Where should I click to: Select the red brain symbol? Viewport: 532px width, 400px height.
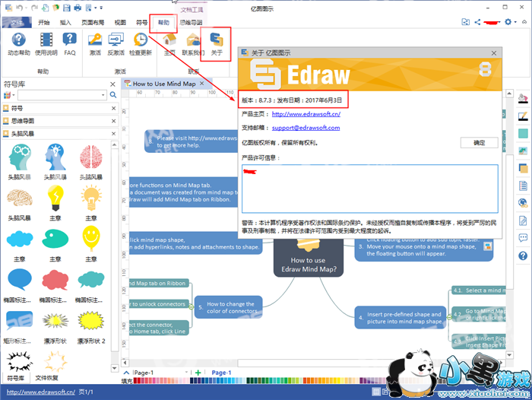click(x=91, y=157)
